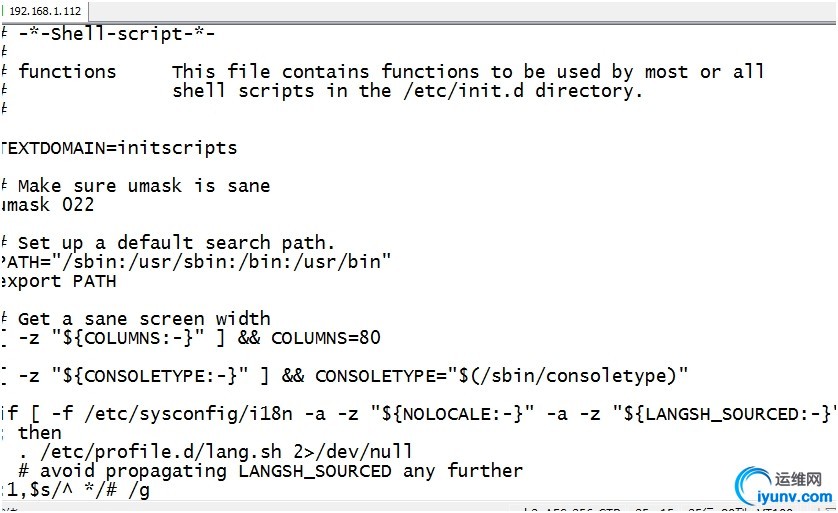Viewport: 838px width, 513px height.
Task: Click the TEXTDOMAIN=initscripts line
Action: [120, 148]
